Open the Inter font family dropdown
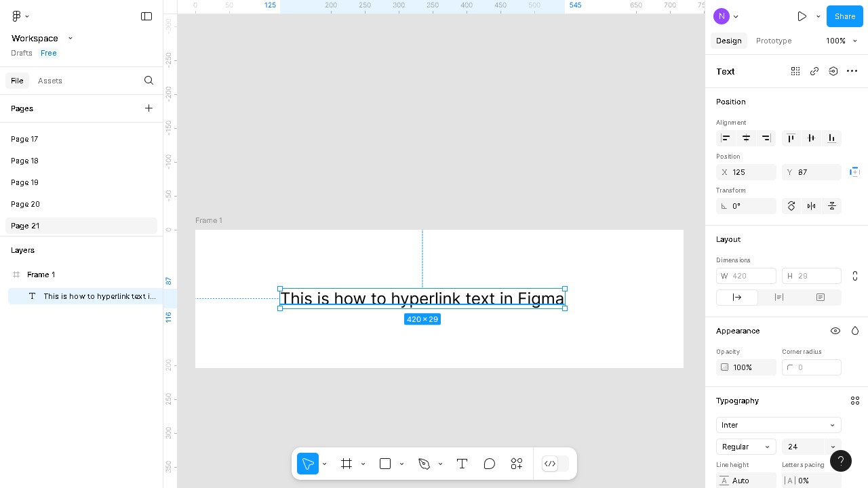 click(x=778, y=425)
